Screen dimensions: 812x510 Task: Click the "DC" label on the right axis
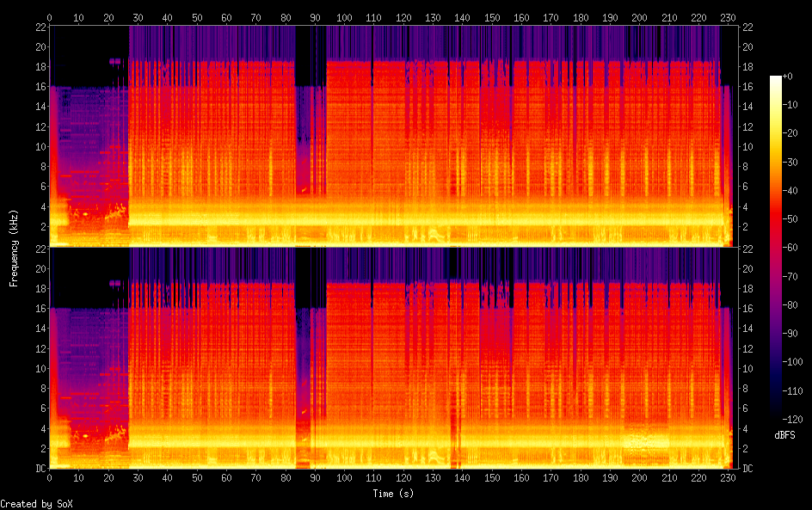pos(747,469)
